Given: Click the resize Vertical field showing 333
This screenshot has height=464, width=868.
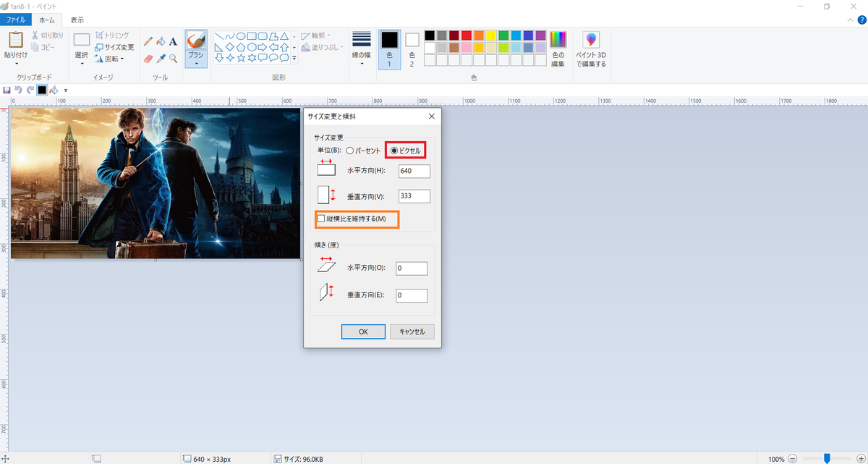Looking at the screenshot, I should pos(414,196).
